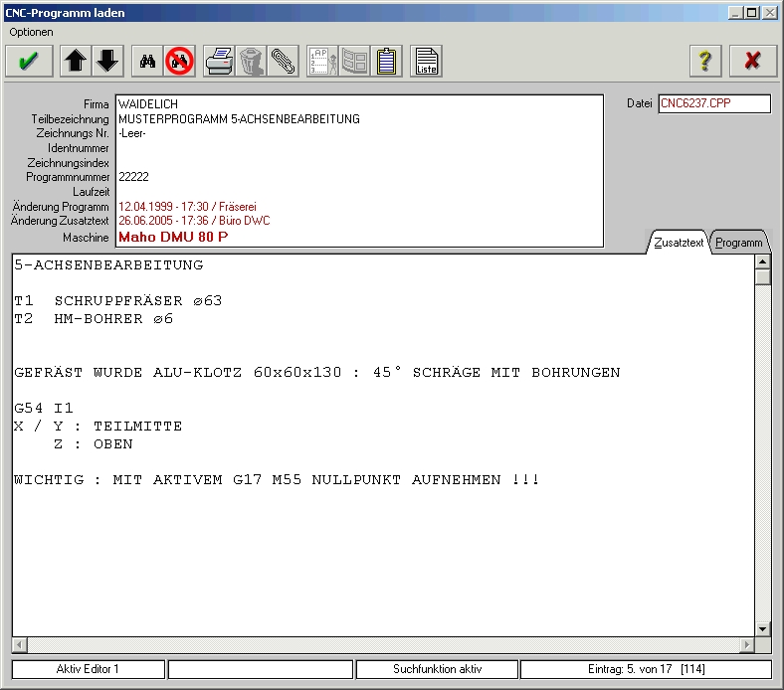This screenshot has height=690, width=784.
Task: Switch to the Programm tab
Action: pos(739,243)
